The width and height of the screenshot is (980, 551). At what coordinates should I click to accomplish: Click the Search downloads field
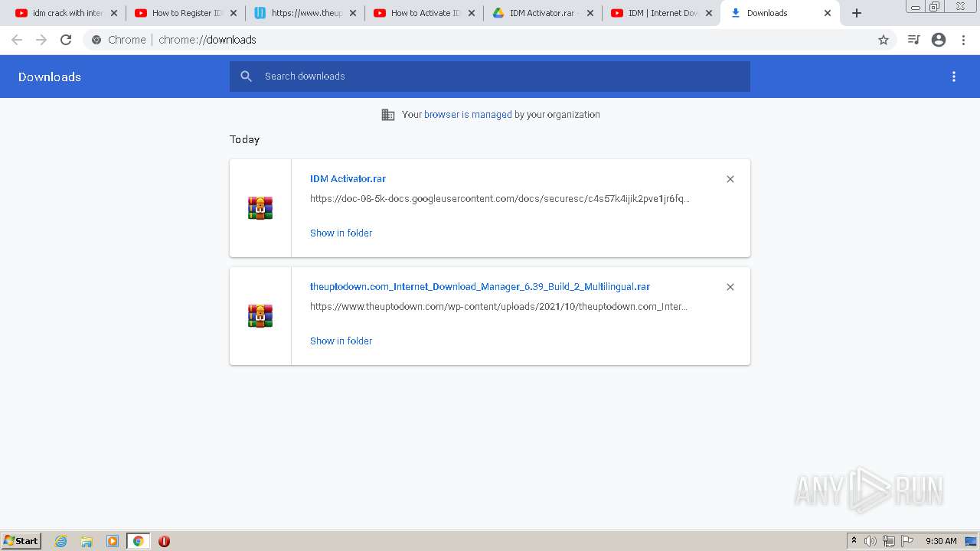point(490,77)
